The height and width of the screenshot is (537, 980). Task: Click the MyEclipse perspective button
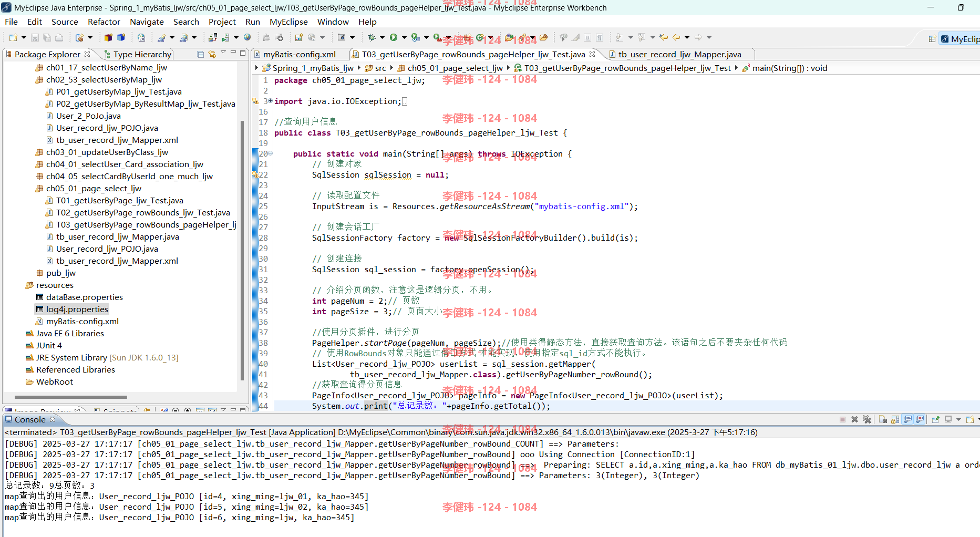(x=961, y=39)
